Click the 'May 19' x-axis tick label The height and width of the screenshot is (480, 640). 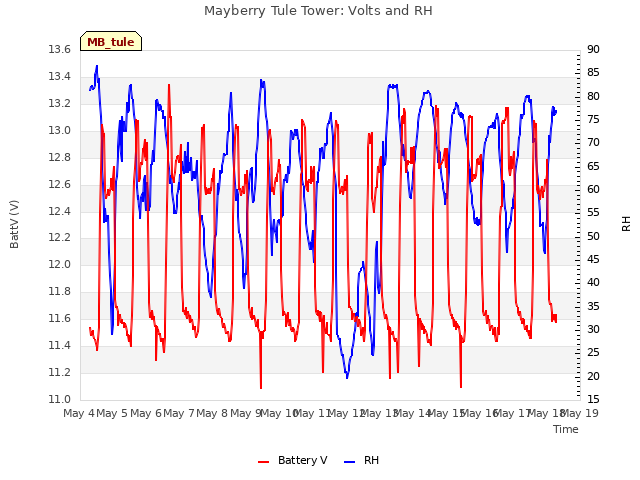pyautogui.click(x=580, y=413)
